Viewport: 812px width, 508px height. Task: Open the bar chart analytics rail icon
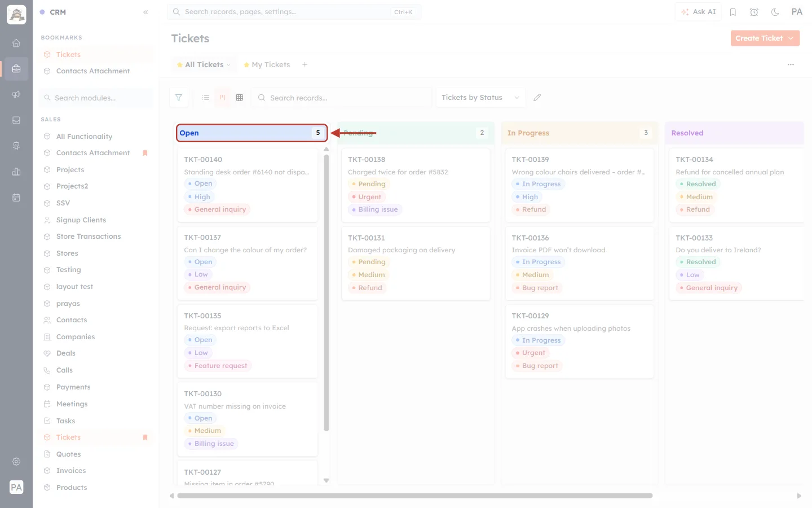pyautogui.click(x=16, y=172)
